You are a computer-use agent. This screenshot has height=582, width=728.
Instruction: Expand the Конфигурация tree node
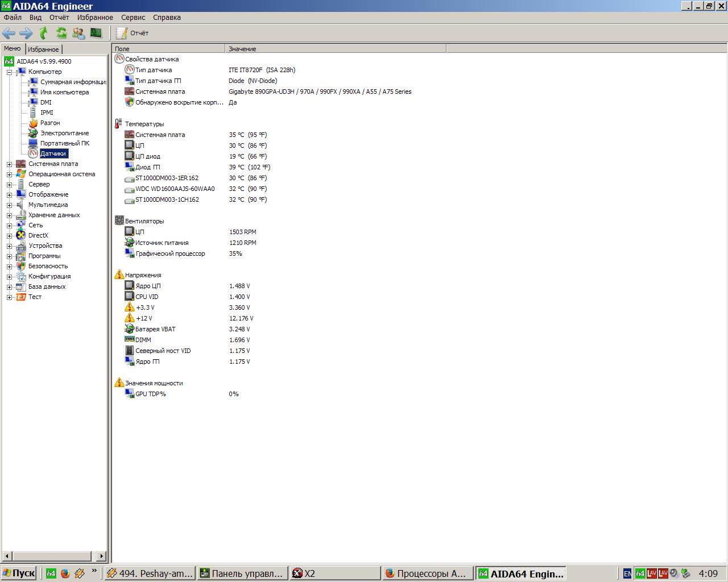tap(9, 277)
